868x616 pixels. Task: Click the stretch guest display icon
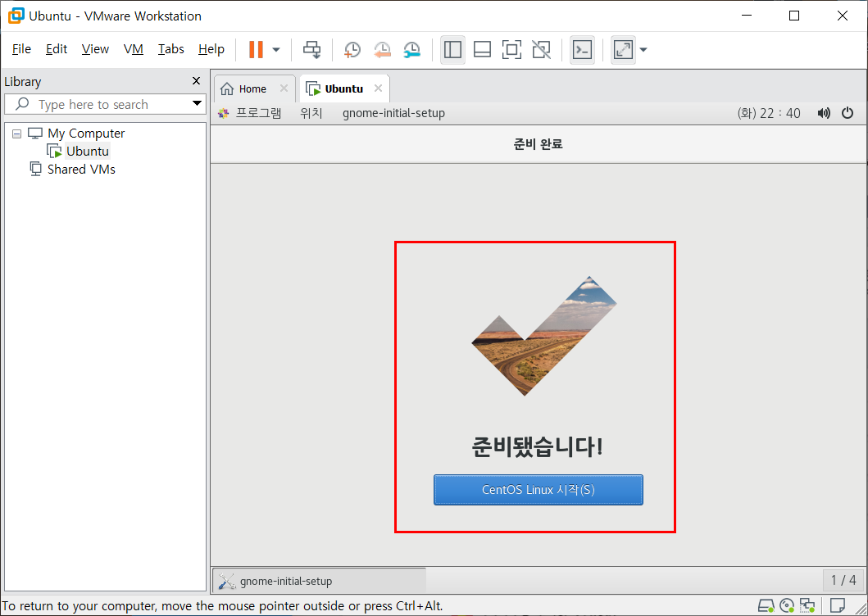(x=623, y=49)
